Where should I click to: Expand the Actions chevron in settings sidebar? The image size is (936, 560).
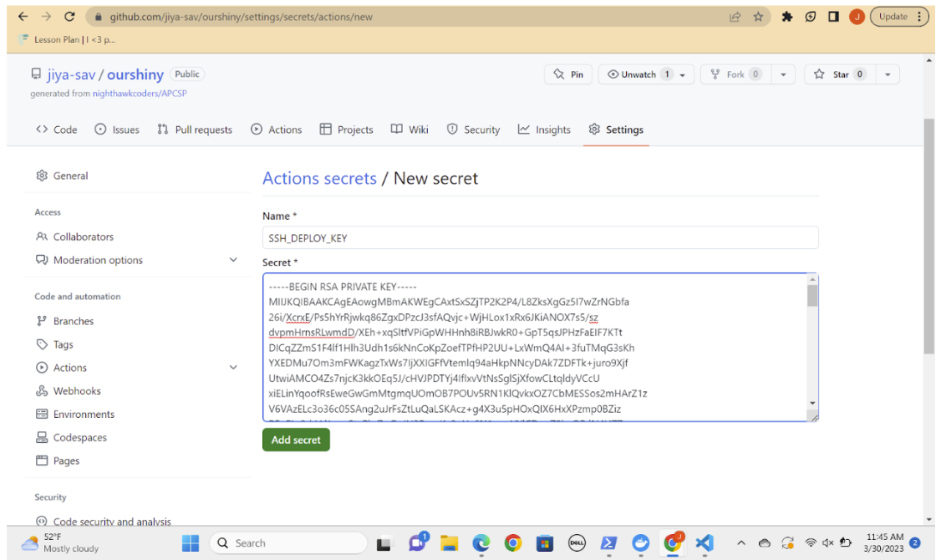coord(233,367)
